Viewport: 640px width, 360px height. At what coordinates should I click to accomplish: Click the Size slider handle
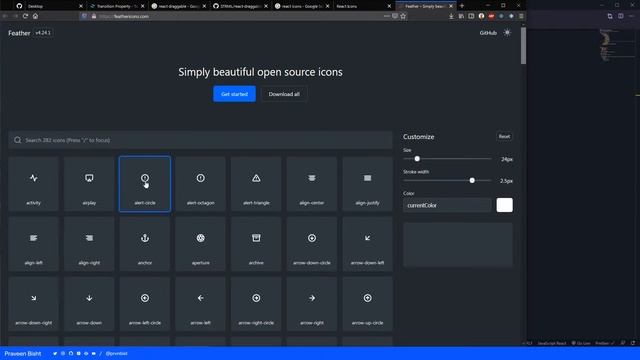[417, 159]
